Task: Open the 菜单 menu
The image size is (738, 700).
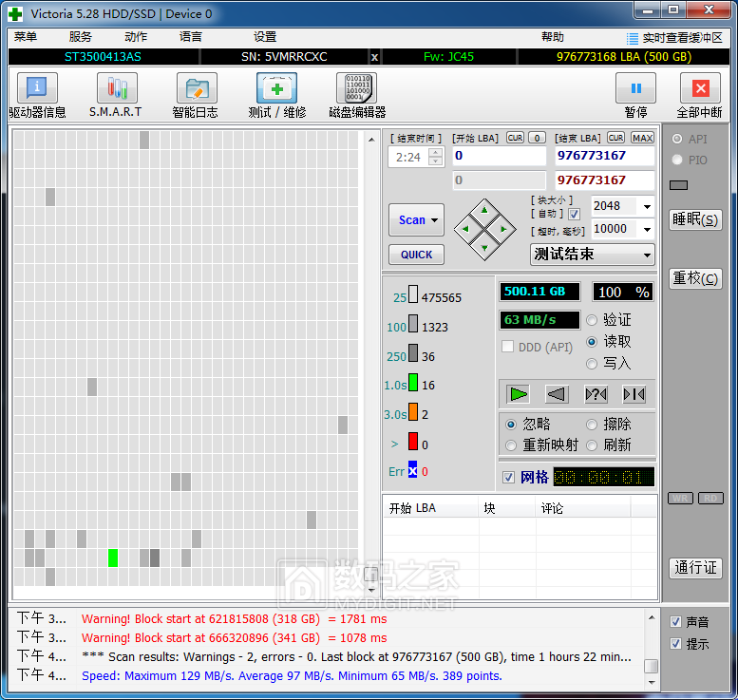Action: (x=26, y=37)
